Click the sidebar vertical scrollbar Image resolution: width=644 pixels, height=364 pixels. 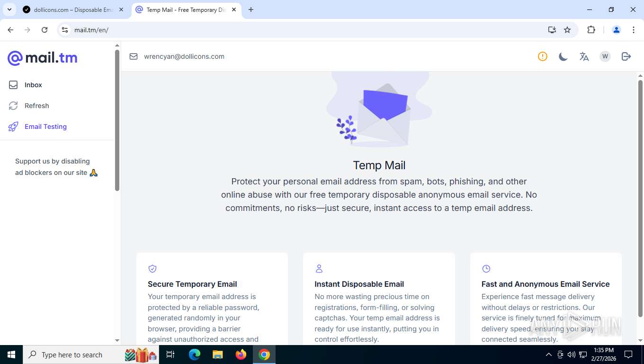tap(117, 120)
